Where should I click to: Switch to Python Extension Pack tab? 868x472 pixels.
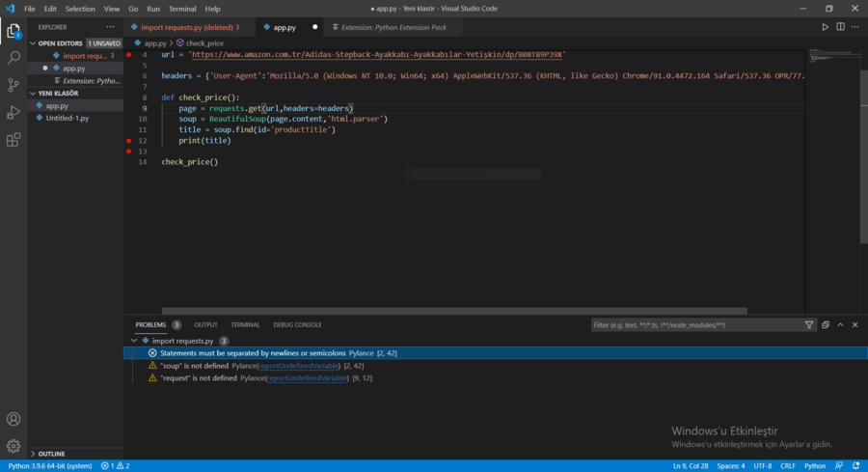pos(393,27)
